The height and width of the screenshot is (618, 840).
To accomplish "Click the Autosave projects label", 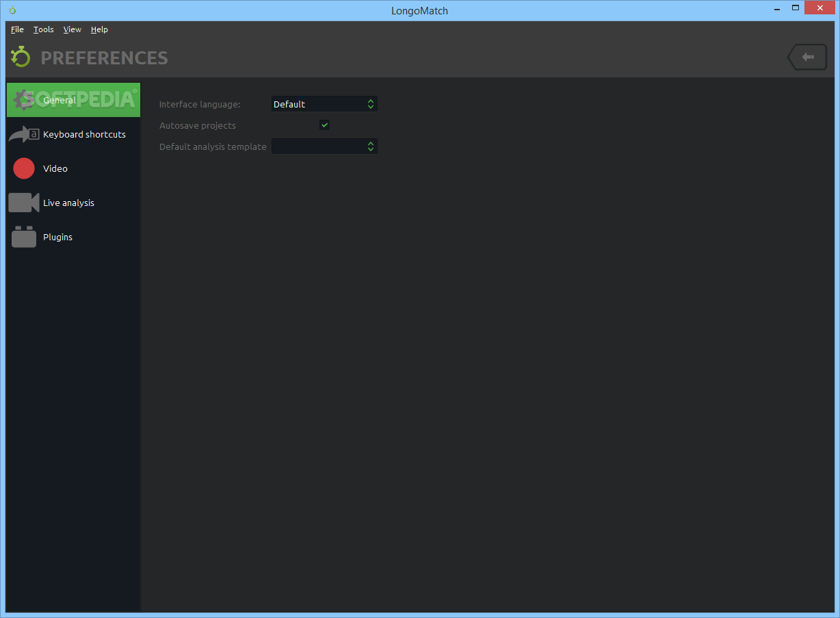I will 198,126.
